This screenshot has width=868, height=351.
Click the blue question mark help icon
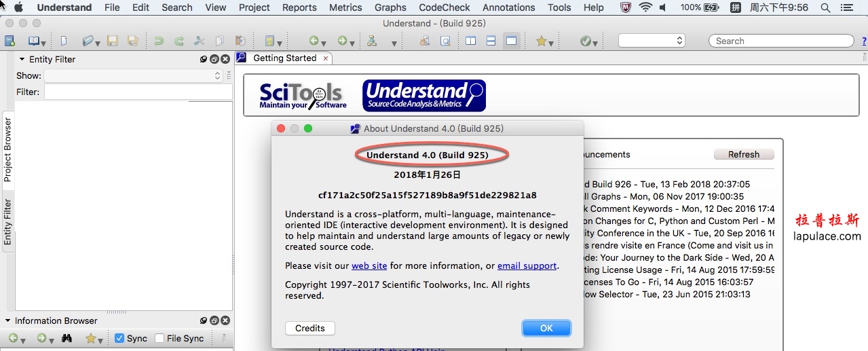(865, 41)
